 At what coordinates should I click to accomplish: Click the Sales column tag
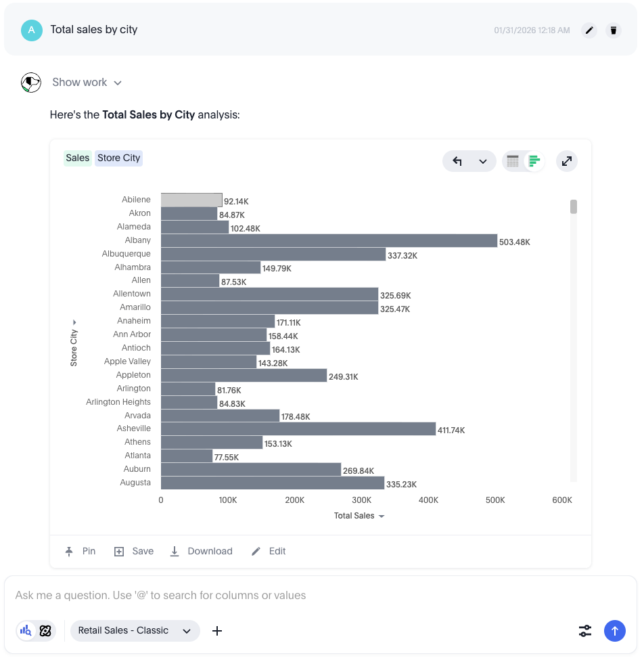click(78, 158)
